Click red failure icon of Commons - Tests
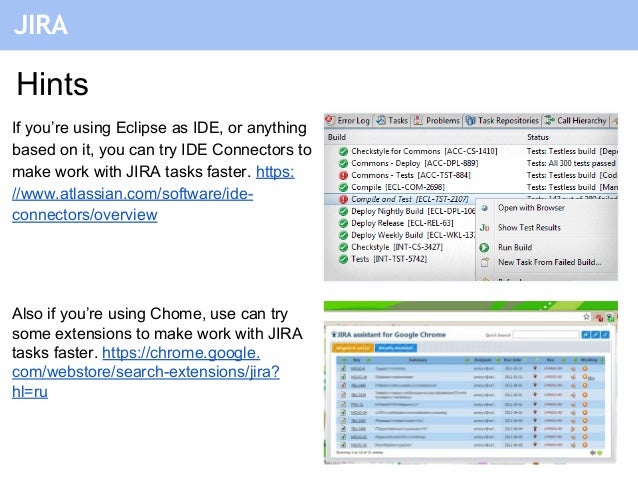The height and width of the screenshot is (479, 638). (x=343, y=175)
